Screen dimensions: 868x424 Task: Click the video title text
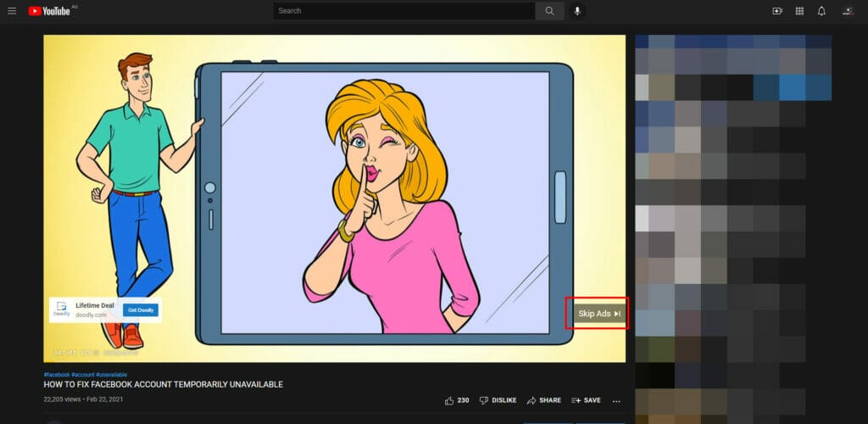[x=164, y=384]
